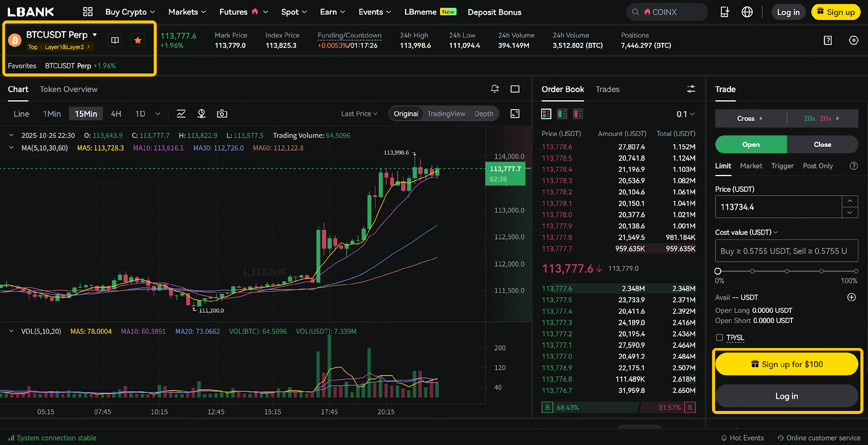Switch to the Close position toggle
The width and height of the screenshot is (868, 445).
[x=822, y=145]
